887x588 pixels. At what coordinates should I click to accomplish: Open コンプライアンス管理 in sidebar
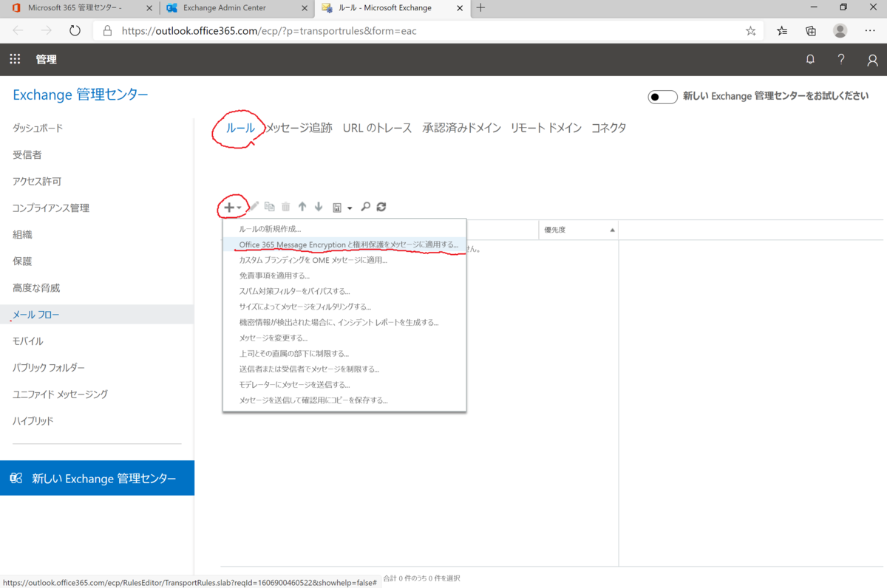(51, 208)
